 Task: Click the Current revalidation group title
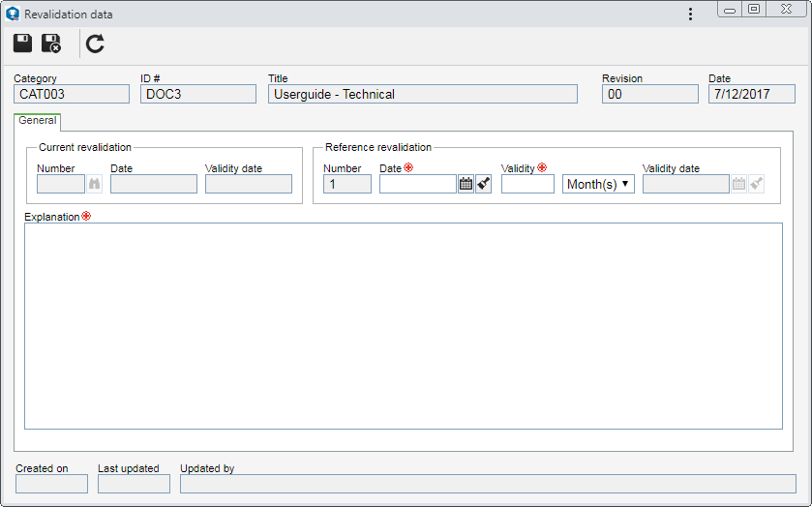(x=85, y=147)
